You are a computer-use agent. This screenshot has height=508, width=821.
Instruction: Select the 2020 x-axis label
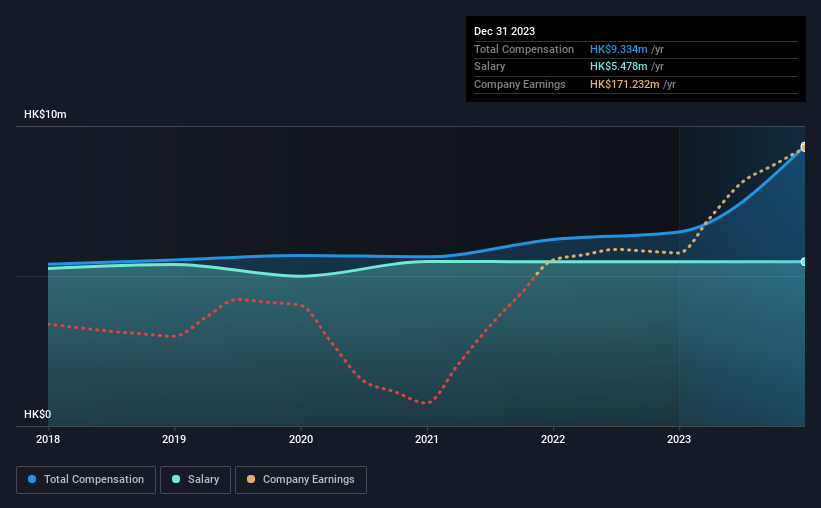point(301,439)
